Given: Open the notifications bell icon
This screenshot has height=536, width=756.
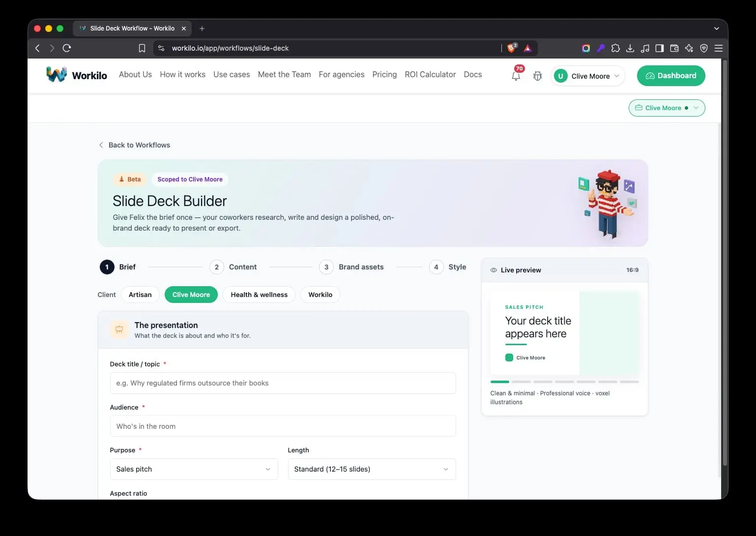Looking at the screenshot, I should click(x=516, y=76).
